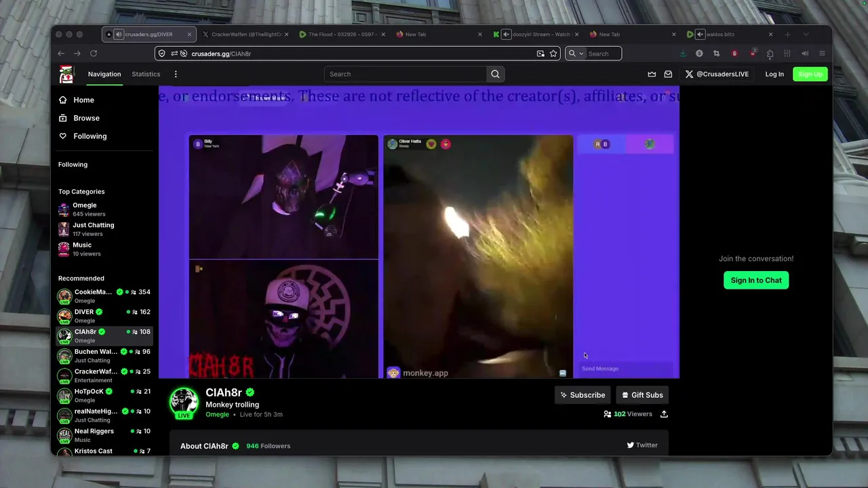Viewport: 868px width, 488px height.
Task: Click the downloads arrow in the browser toolbar
Action: (683, 54)
